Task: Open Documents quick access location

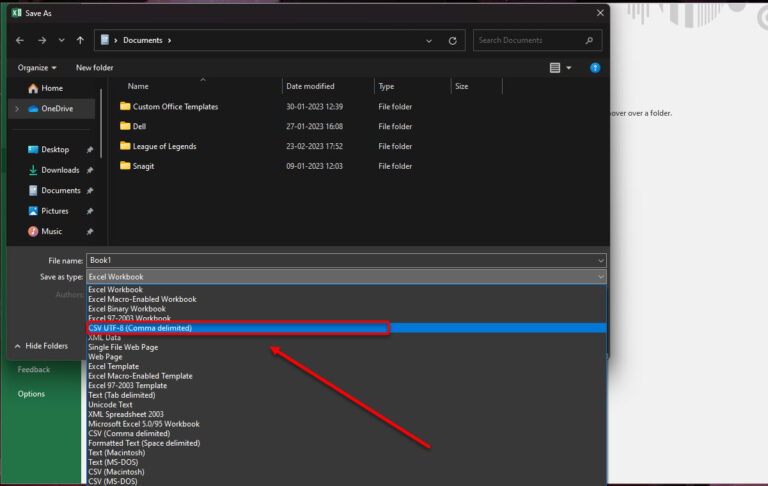Action: coord(54,191)
